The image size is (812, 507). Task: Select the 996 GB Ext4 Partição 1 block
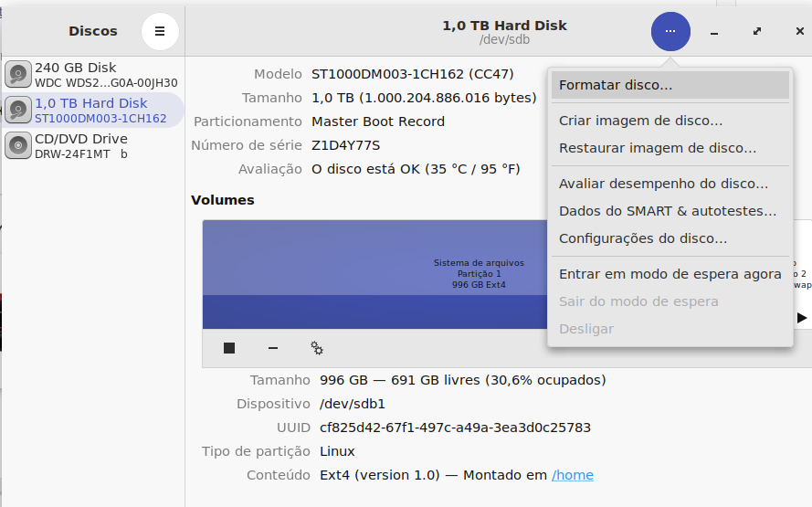pos(374,274)
